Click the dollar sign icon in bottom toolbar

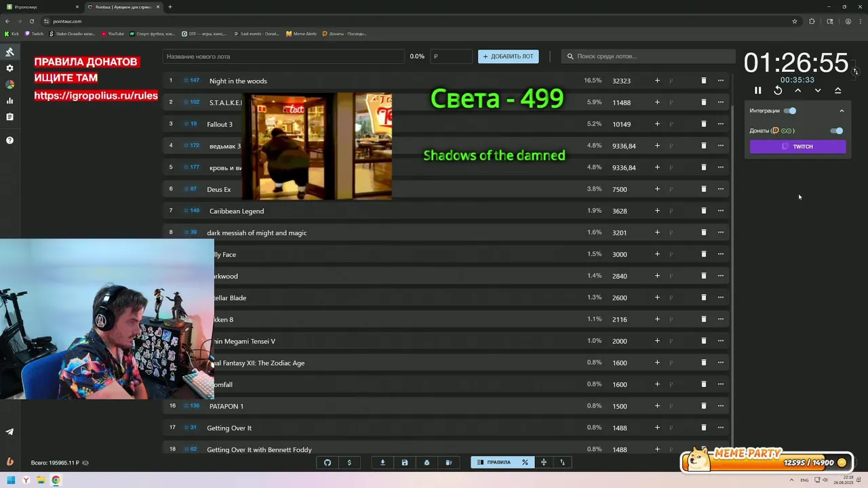pyautogui.click(x=349, y=462)
